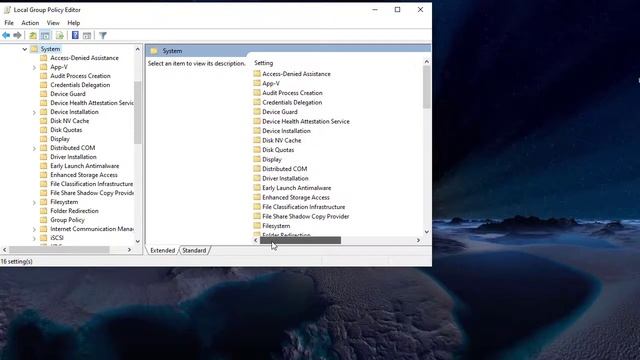Image resolution: width=640 pixels, height=360 pixels.
Task: Select Early Launch Antimalware in Setting list
Action: pos(297,188)
